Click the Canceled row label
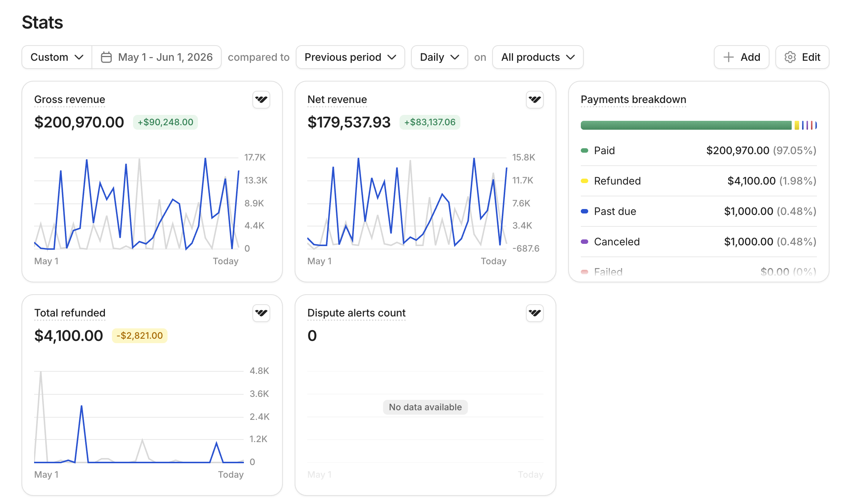 point(617,242)
